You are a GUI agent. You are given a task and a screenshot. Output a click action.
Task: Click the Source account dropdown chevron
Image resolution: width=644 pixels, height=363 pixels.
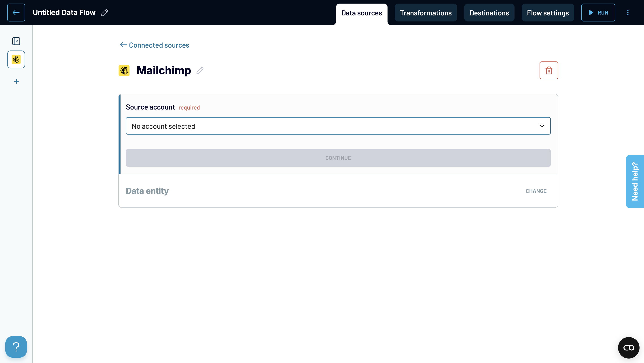click(542, 126)
